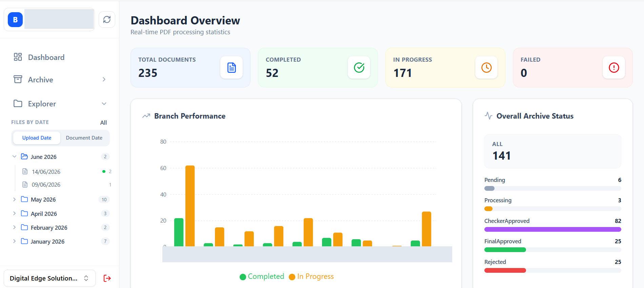Collapse the June 2026 folder

(14, 157)
